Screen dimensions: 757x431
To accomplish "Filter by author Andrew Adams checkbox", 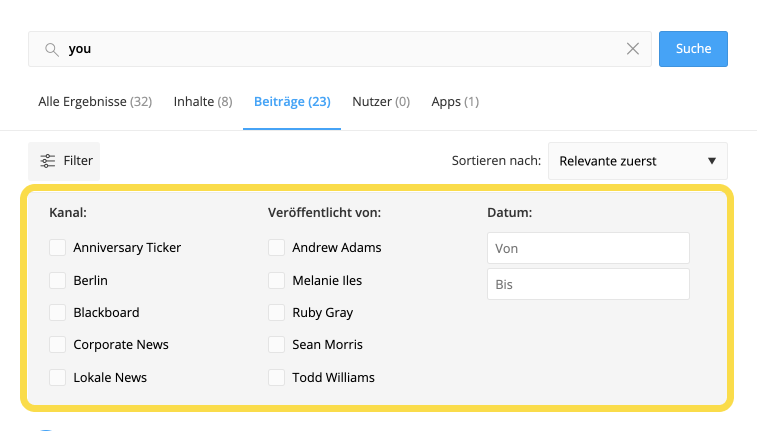I will 277,248.
